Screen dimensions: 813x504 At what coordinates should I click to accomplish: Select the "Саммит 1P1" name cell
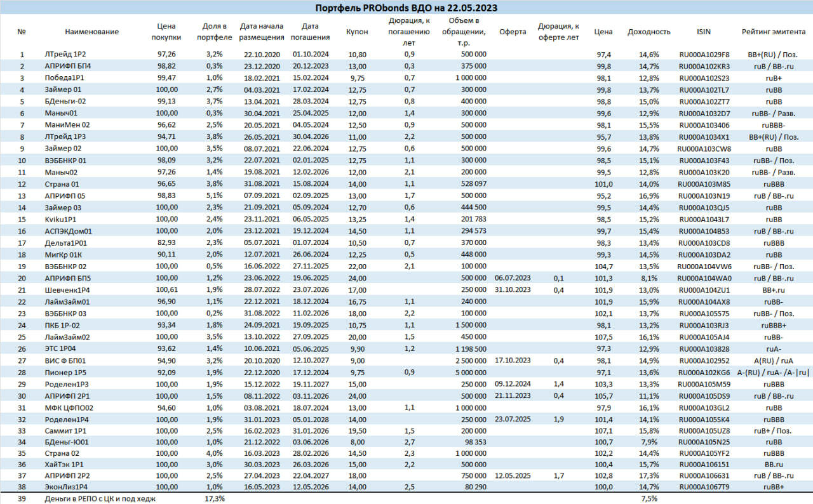(65, 431)
